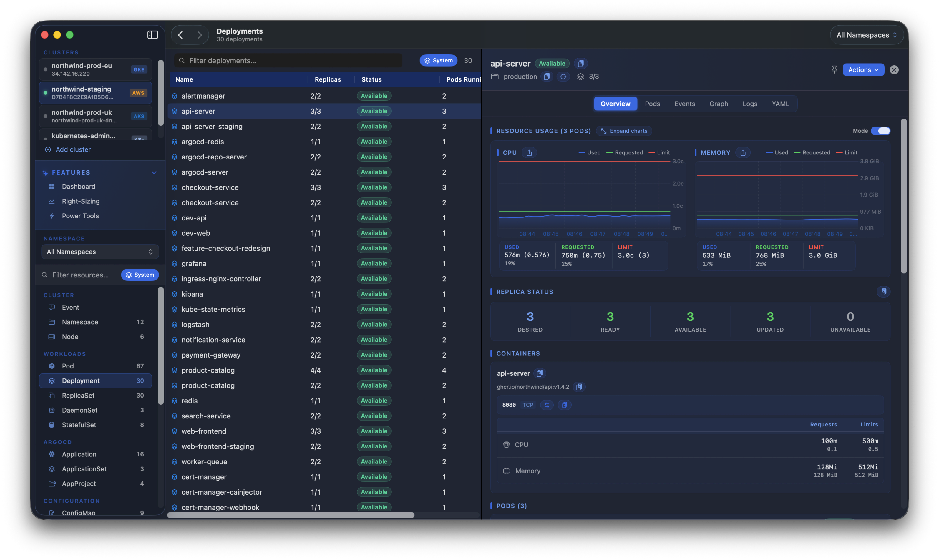
Task: Select the web-frontend-staging deployment row
Action: pos(324,446)
